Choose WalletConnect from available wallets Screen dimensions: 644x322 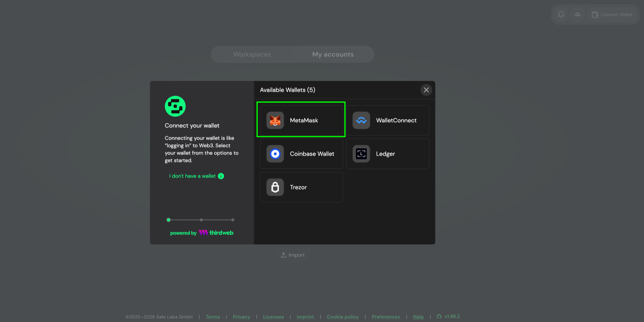(387, 120)
